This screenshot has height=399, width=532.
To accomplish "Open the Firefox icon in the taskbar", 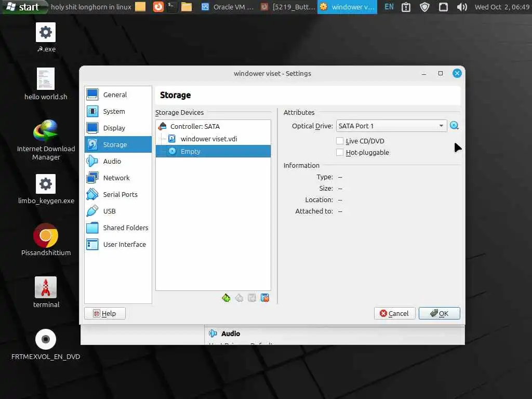I will pyautogui.click(x=158, y=7).
